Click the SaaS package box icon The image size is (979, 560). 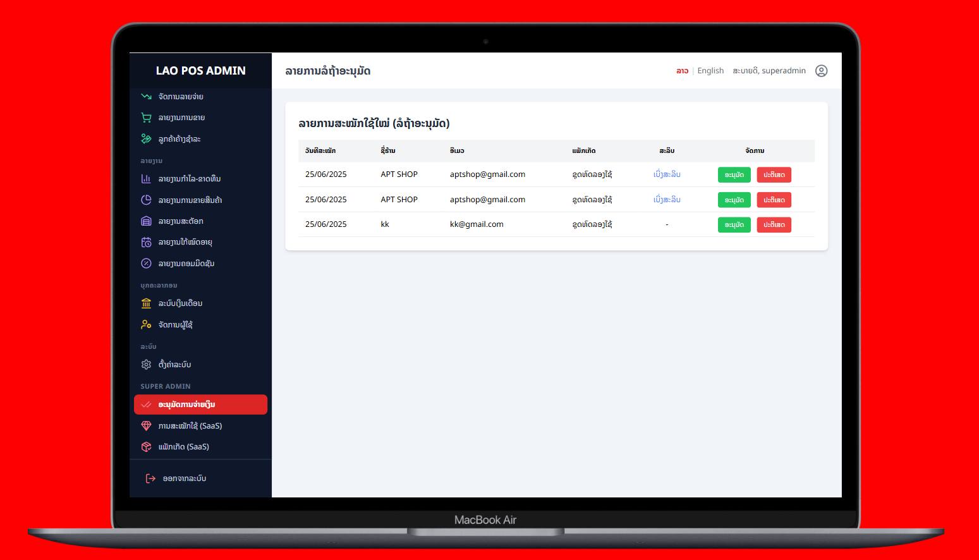[146, 447]
